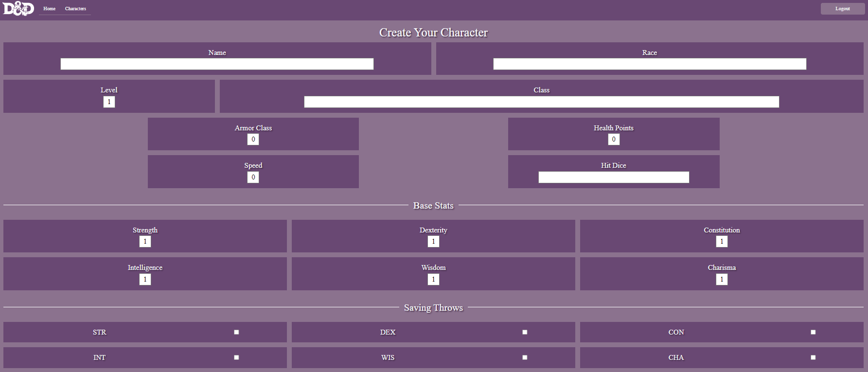868x372 pixels.
Task: Select the Class input field
Action: click(x=541, y=102)
